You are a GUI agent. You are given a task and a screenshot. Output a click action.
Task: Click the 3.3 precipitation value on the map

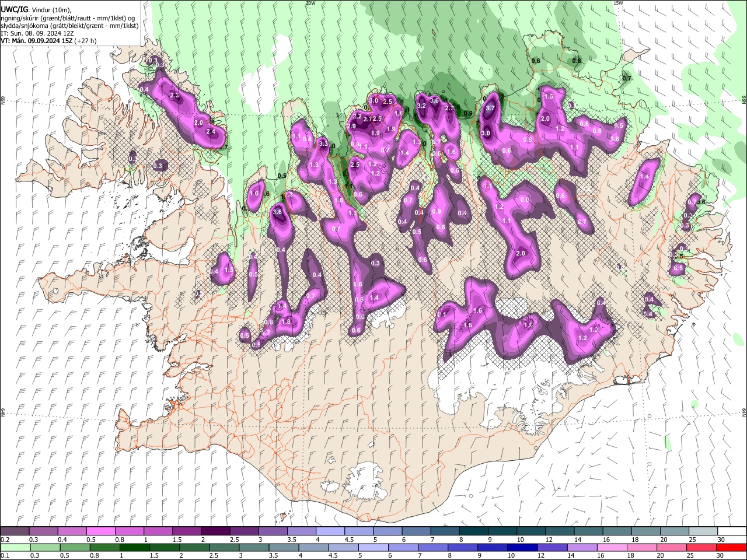(x=323, y=143)
